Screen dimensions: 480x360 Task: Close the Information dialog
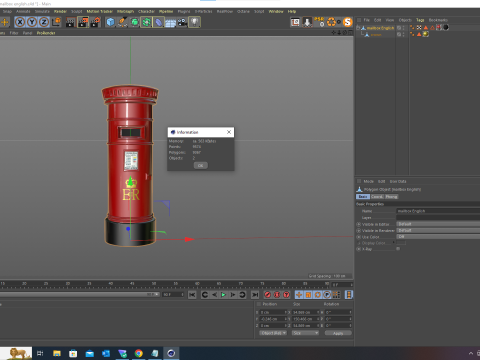pos(229,132)
